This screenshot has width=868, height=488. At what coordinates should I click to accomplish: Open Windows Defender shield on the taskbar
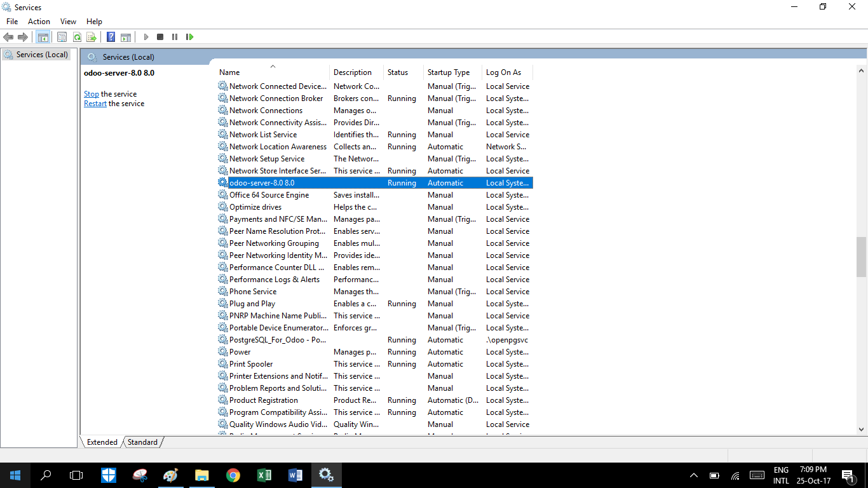coord(109,475)
